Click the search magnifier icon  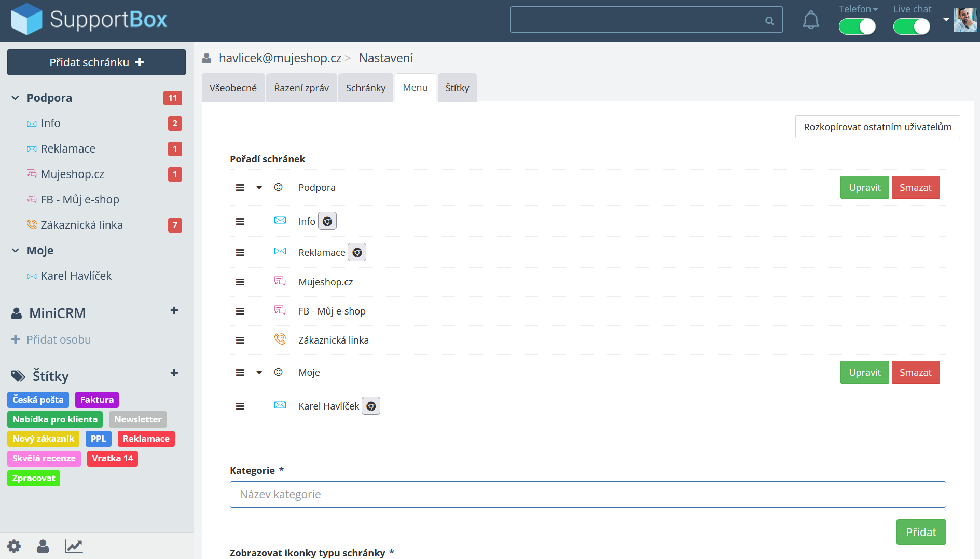coord(769,20)
